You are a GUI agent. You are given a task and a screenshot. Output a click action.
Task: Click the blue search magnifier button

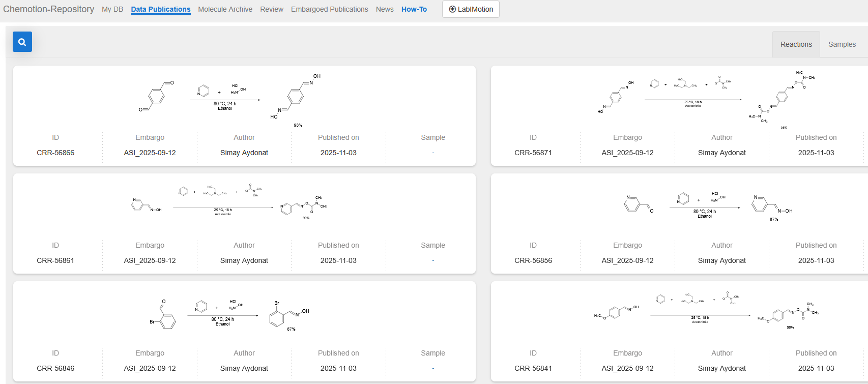point(22,42)
